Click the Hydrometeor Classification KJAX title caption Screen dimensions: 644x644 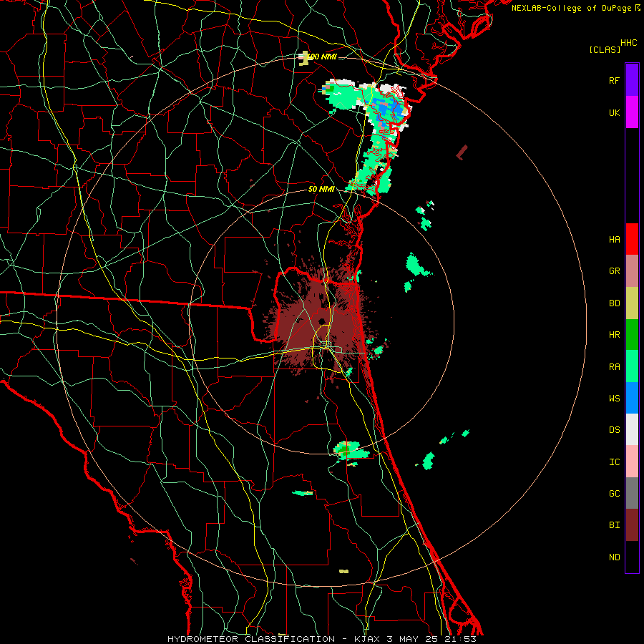click(321, 639)
